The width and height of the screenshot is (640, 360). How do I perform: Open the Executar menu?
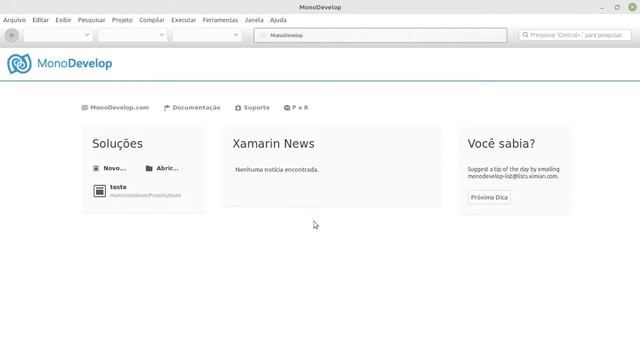tap(184, 20)
